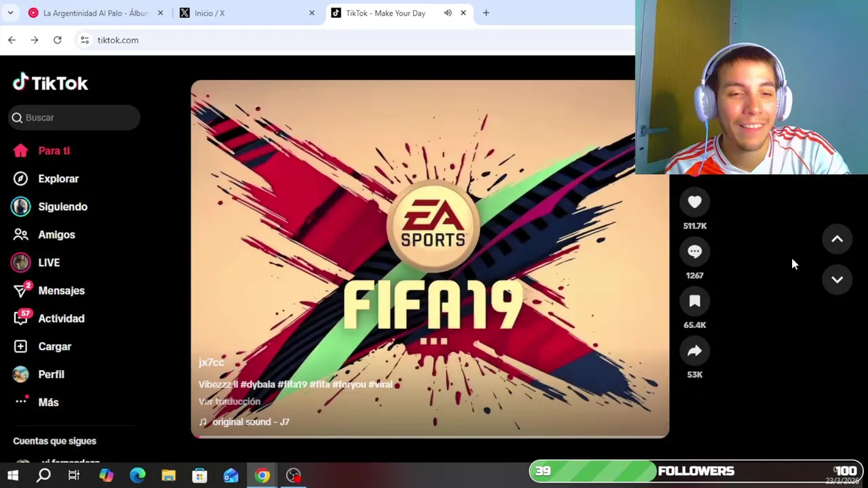Open the Cargar upload page
Image resolution: width=868 pixels, height=488 pixels.
[42, 346]
